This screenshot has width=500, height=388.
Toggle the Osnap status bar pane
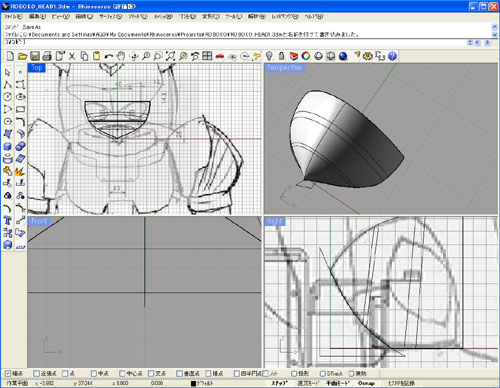[x=366, y=383]
